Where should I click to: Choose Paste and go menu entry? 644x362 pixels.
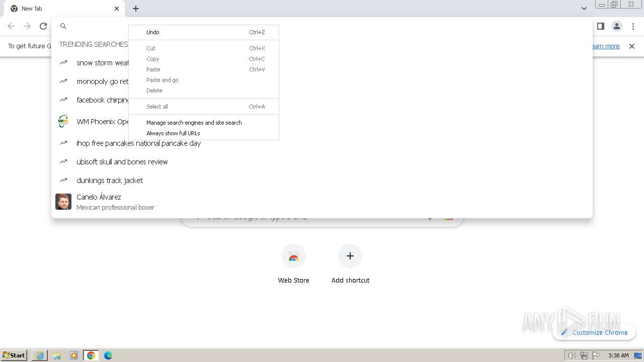pyautogui.click(x=204, y=80)
